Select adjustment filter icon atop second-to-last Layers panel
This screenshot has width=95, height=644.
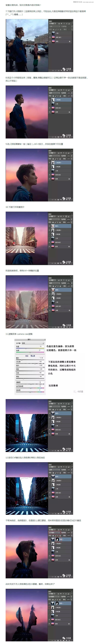[61, 530]
